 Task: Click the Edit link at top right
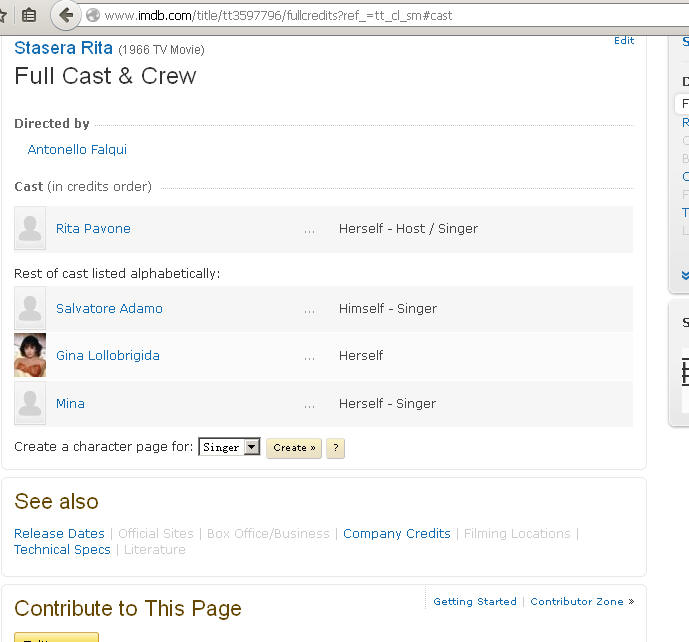(x=624, y=40)
